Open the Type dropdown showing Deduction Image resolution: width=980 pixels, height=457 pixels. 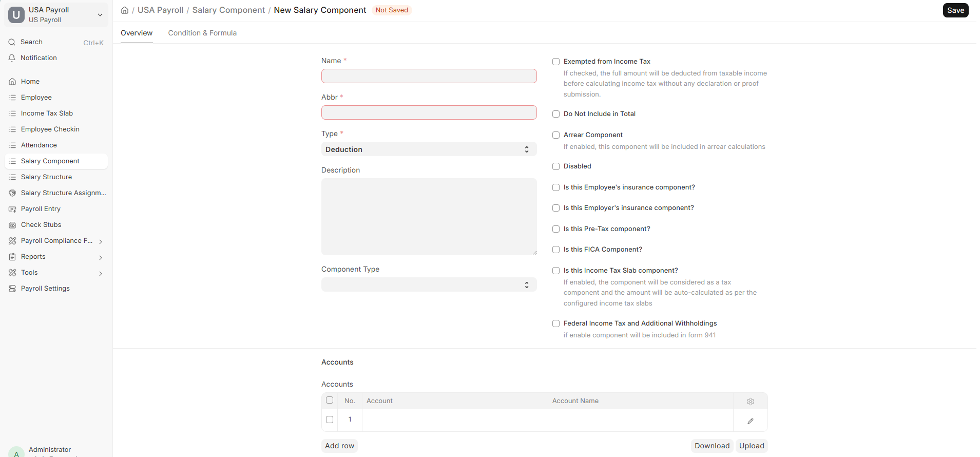(x=429, y=149)
